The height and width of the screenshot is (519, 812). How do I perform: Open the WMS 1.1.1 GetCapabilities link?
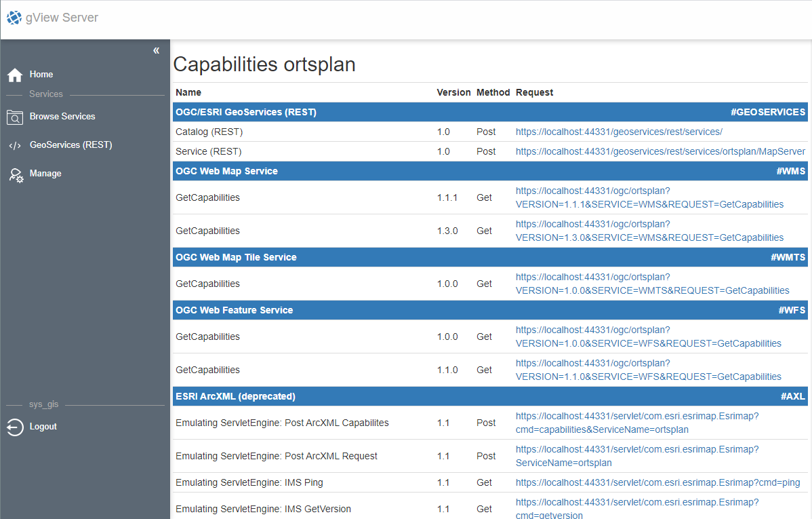click(x=649, y=197)
